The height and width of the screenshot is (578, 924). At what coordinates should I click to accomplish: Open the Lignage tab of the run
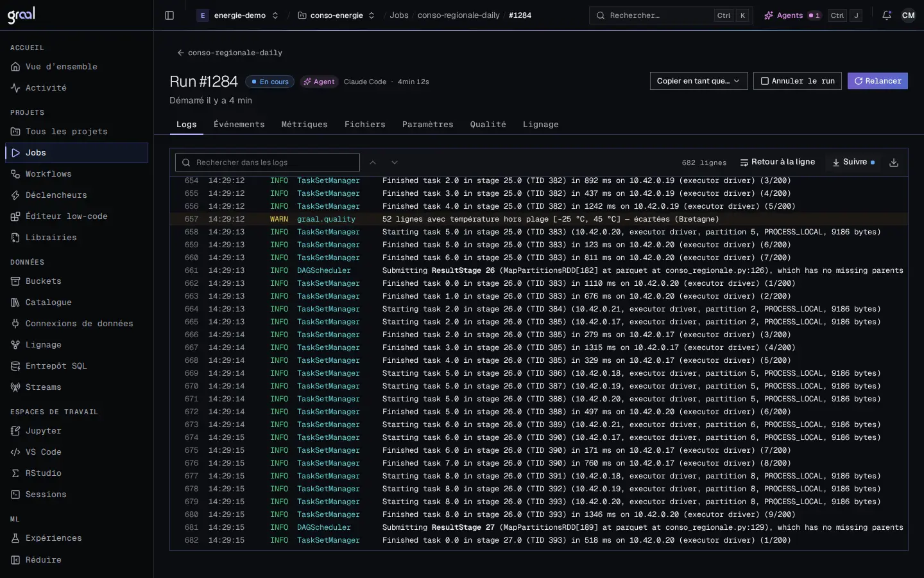540,125
